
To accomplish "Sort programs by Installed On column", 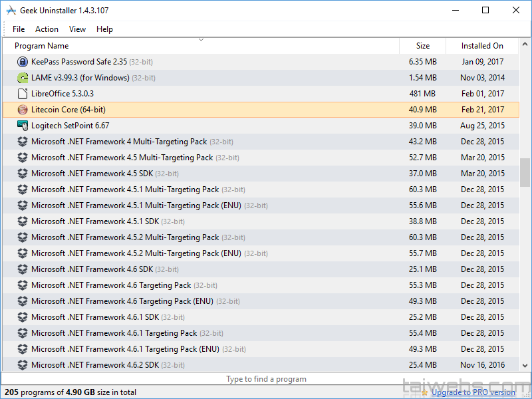I will 482,46.
